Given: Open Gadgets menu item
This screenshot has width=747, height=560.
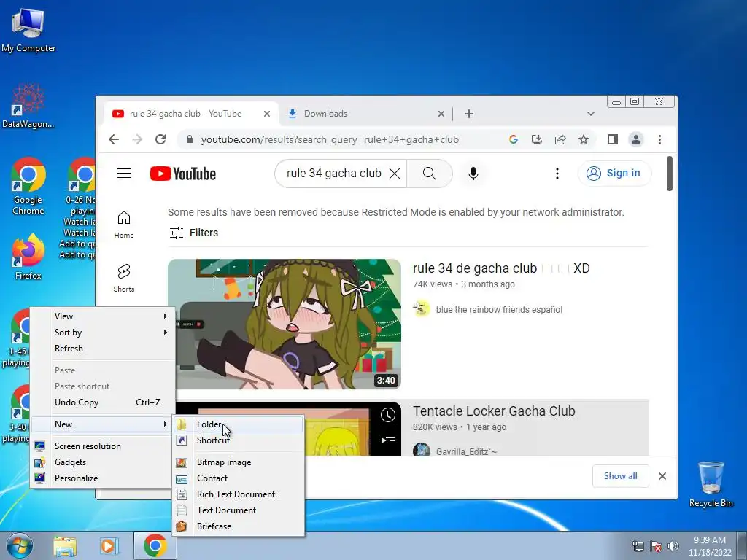Looking at the screenshot, I should point(103,462).
